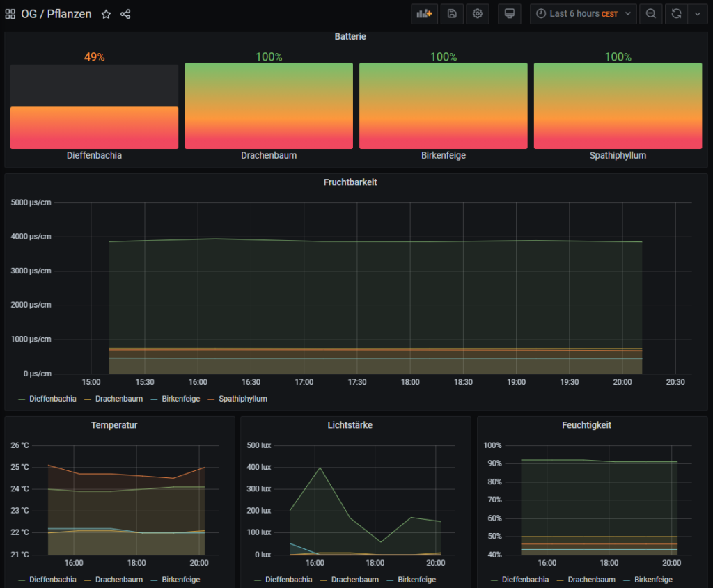Open the Fruchtbarkeit panel title menu
The image size is (713, 588).
coord(350,182)
